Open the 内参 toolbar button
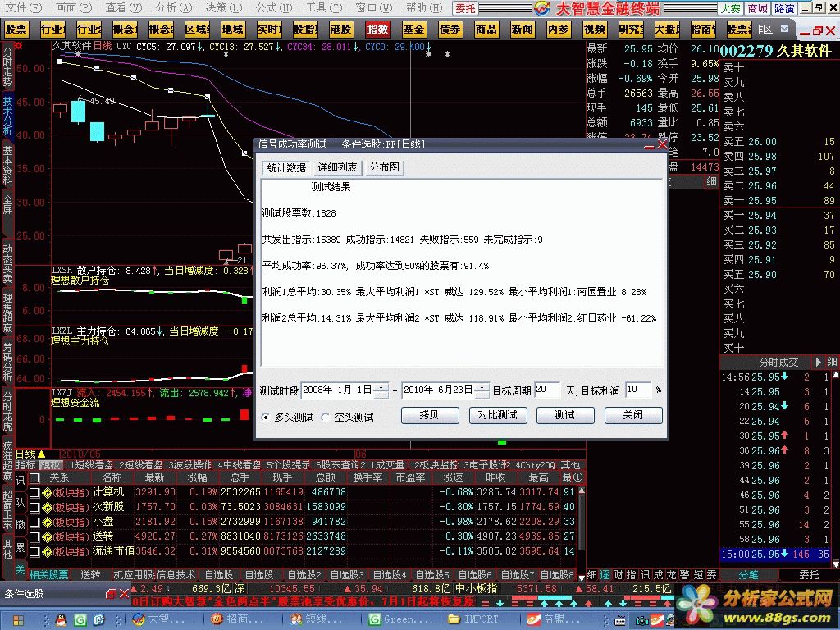Image resolution: width=840 pixels, height=630 pixels. [559, 29]
